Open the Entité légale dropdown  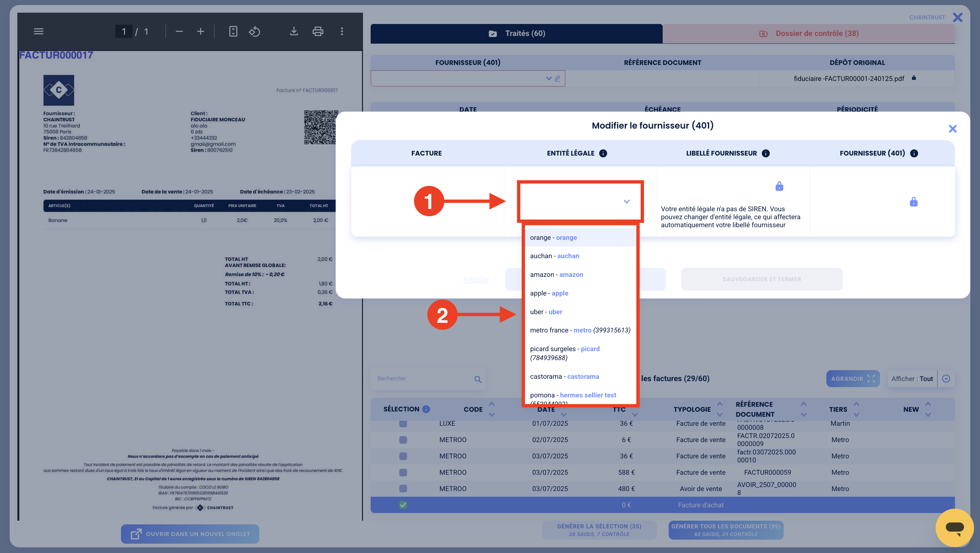pos(580,202)
